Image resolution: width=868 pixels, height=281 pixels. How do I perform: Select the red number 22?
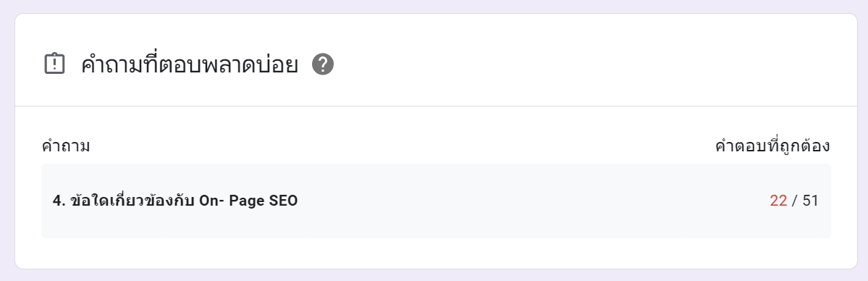778,201
